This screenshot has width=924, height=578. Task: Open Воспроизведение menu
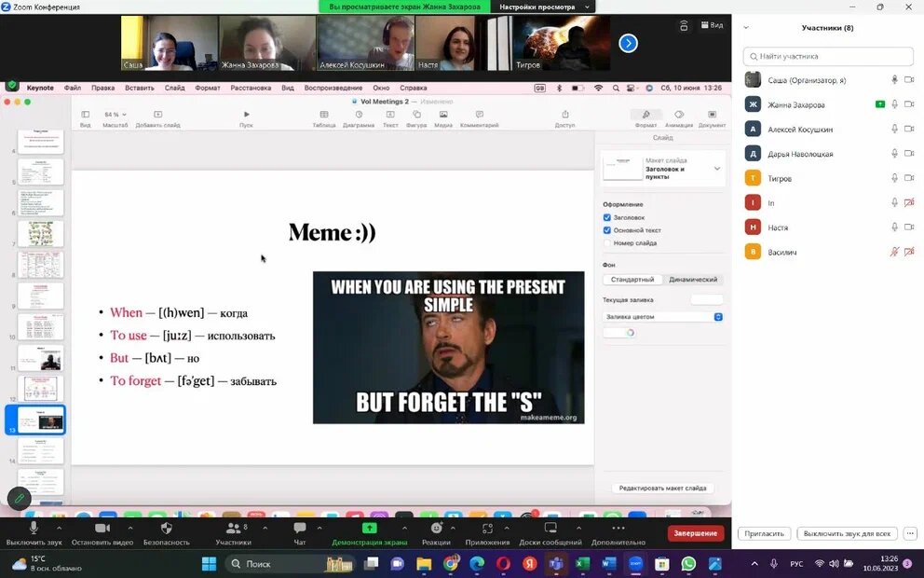point(333,88)
